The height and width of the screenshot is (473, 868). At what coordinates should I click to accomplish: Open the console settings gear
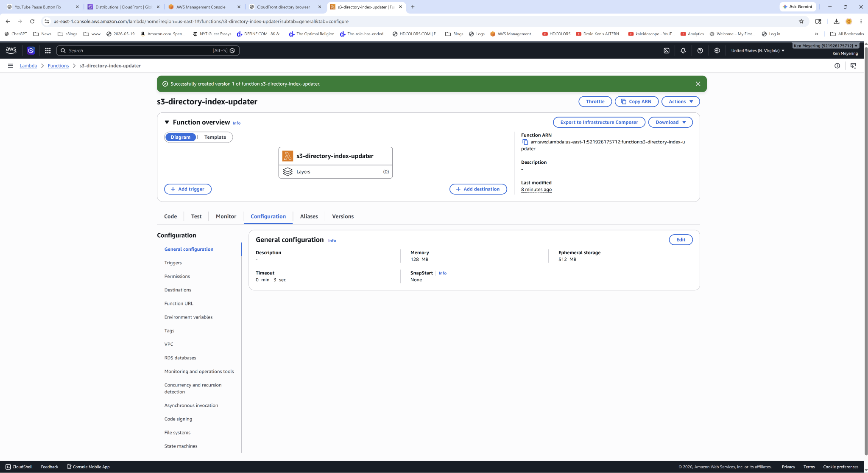pyautogui.click(x=717, y=50)
